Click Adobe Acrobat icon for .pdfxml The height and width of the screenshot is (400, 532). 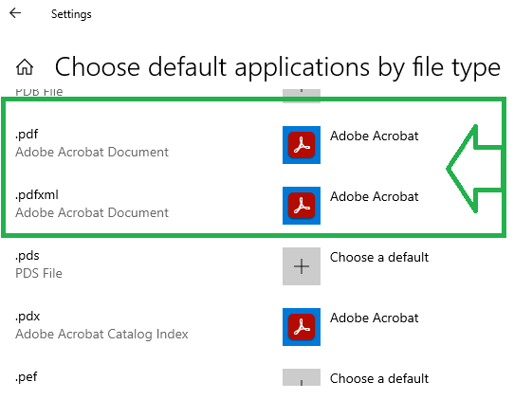point(302,206)
